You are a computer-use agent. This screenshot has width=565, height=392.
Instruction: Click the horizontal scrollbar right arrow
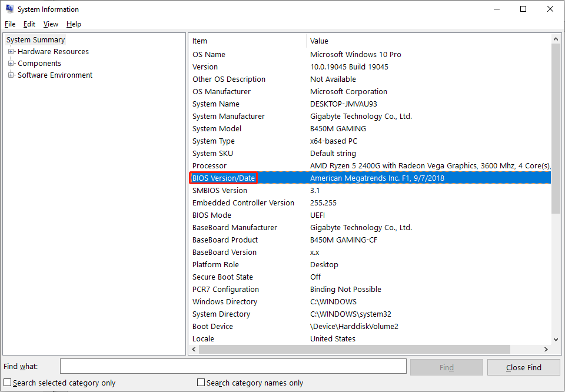tap(546, 349)
